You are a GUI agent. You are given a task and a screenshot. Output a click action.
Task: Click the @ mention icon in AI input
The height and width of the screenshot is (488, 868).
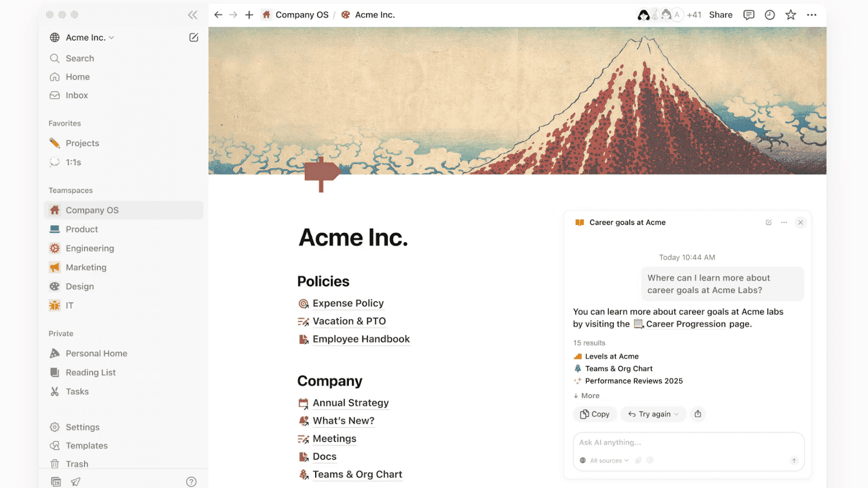(x=649, y=460)
